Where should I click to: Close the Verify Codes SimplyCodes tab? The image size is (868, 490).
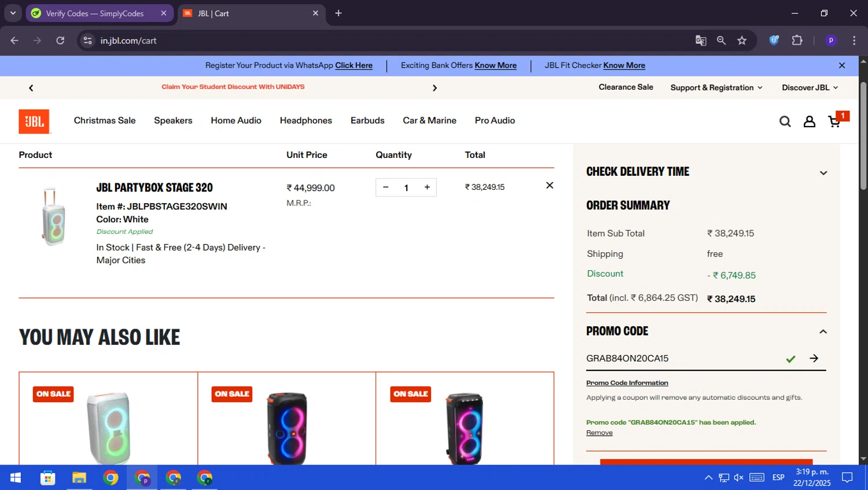coord(164,13)
